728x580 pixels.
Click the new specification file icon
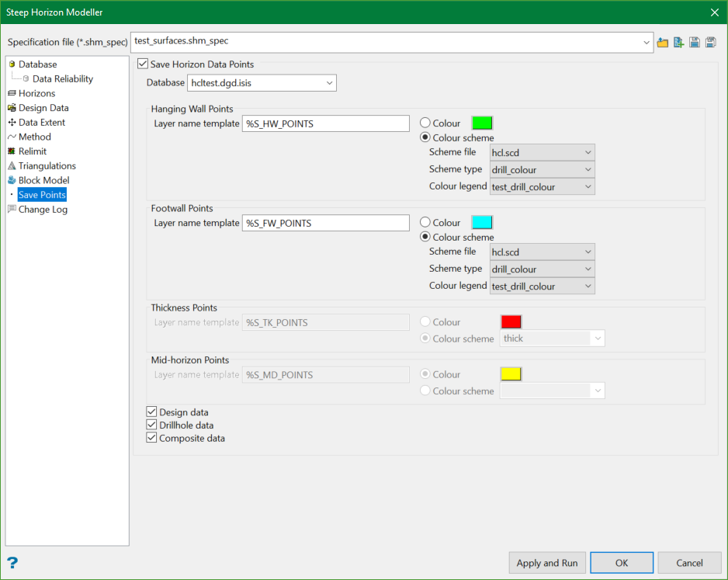point(678,43)
